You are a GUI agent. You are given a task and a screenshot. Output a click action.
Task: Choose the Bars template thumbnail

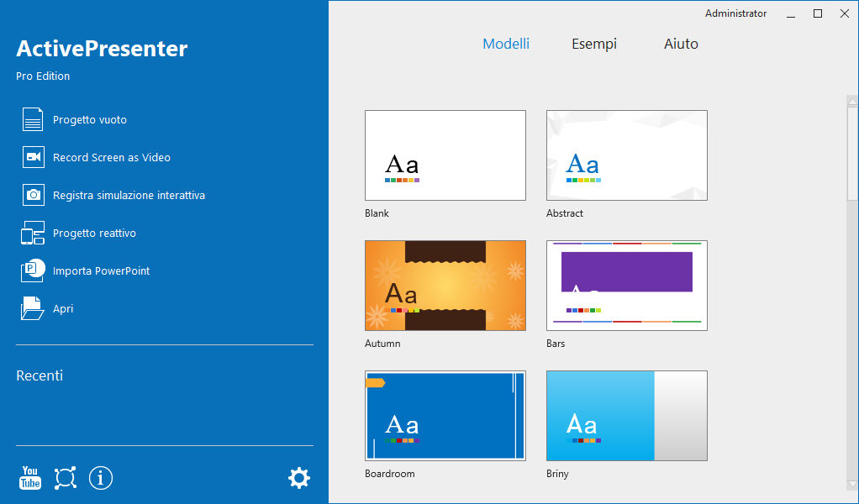(627, 286)
